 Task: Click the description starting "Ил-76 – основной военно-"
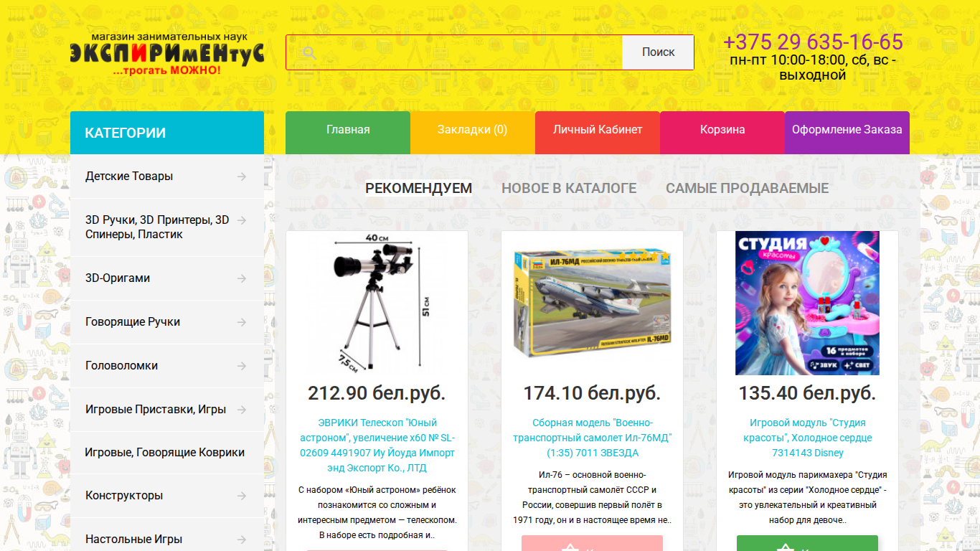593,497
